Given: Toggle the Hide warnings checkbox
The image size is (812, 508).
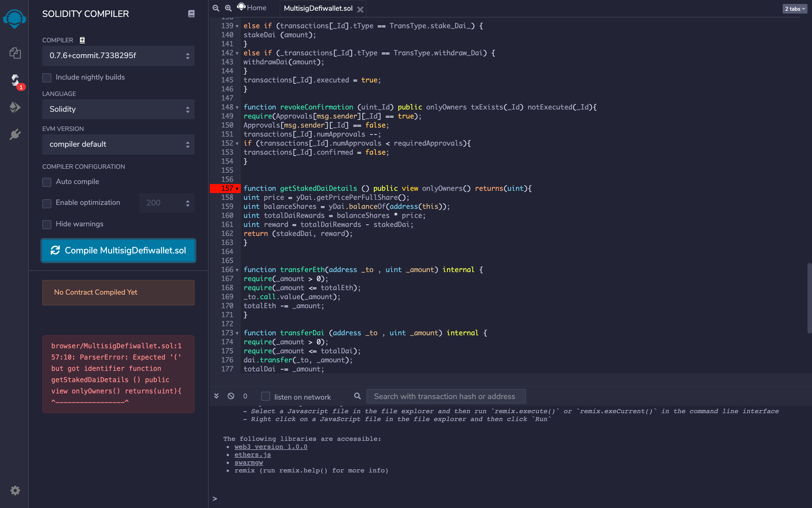Looking at the screenshot, I should tap(47, 224).
